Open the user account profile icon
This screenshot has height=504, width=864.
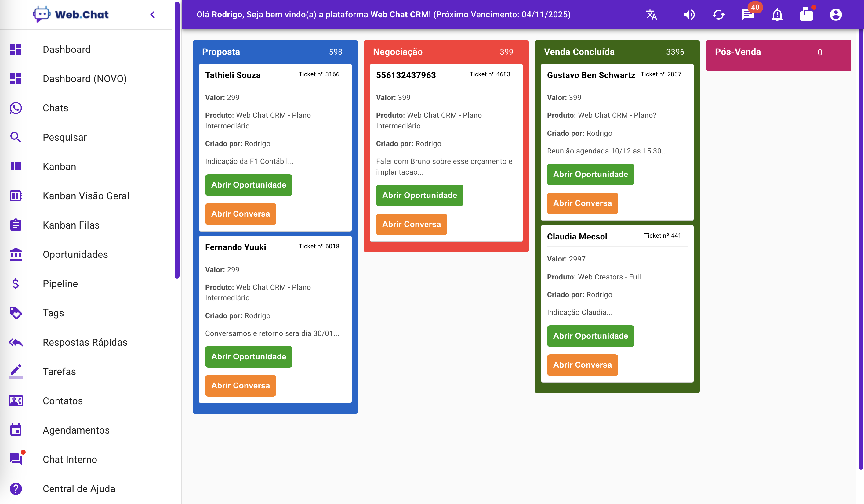coord(836,15)
